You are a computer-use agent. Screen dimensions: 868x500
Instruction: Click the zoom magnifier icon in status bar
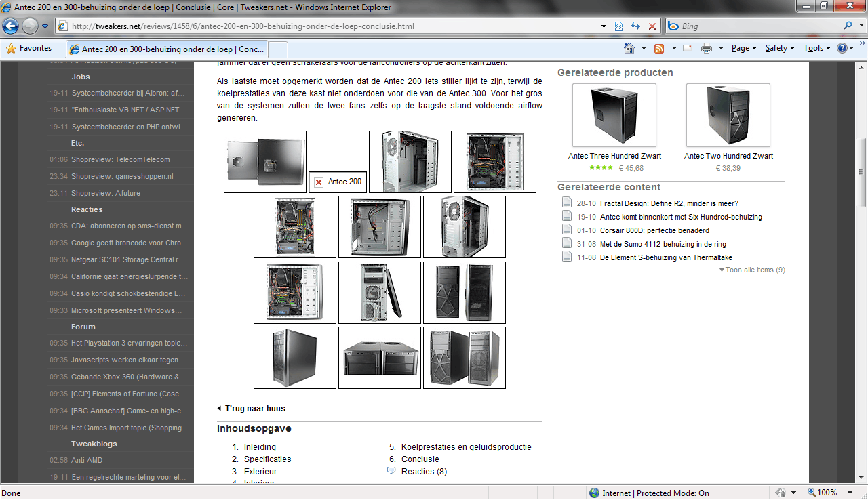pos(812,493)
